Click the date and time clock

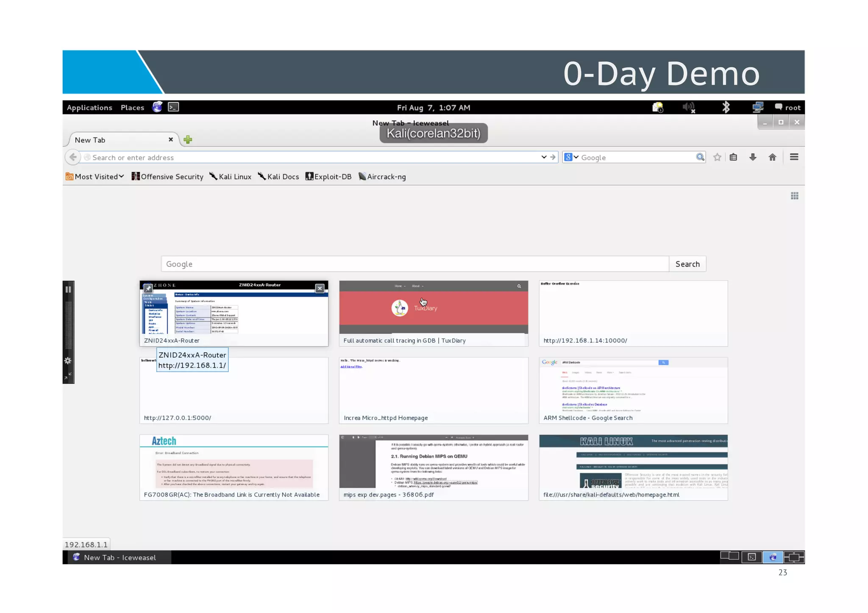click(x=433, y=108)
